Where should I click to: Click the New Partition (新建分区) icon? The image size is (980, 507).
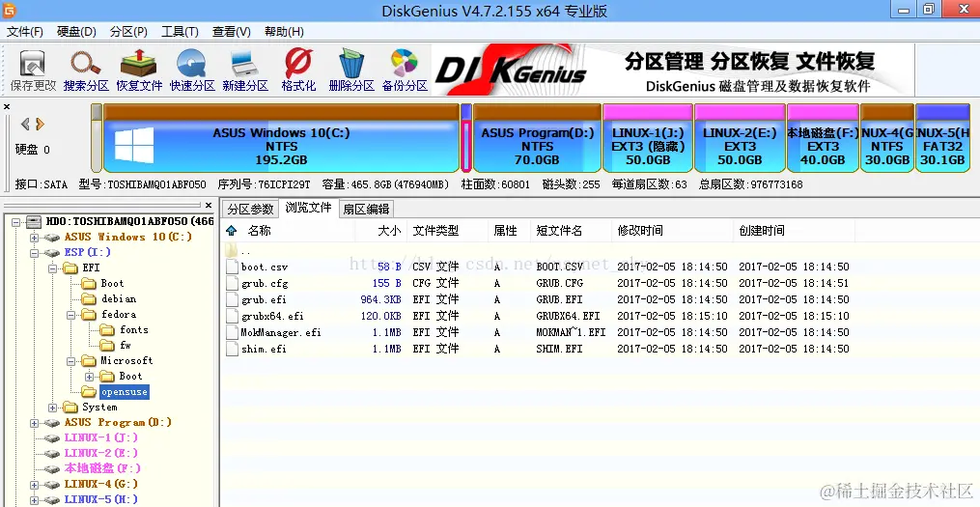pyautogui.click(x=245, y=70)
